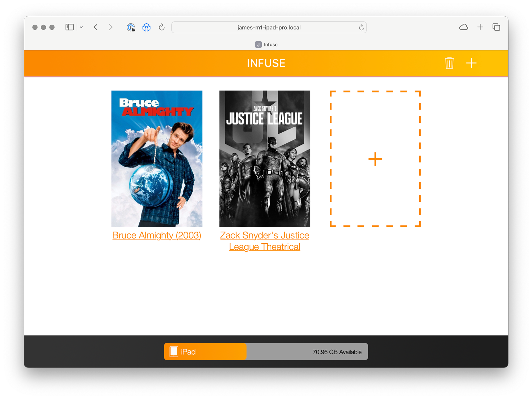Click the Bruce Almighty poster thumbnail
The width and height of the screenshot is (532, 399).
pyautogui.click(x=157, y=159)
